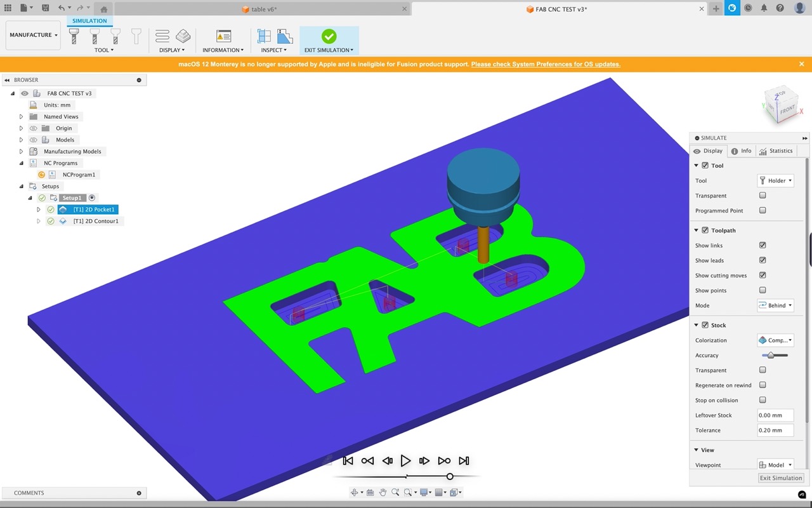Go to the Home tab icon
The width and height of the screenshot is (812, 508).
[x=104, y=9]
